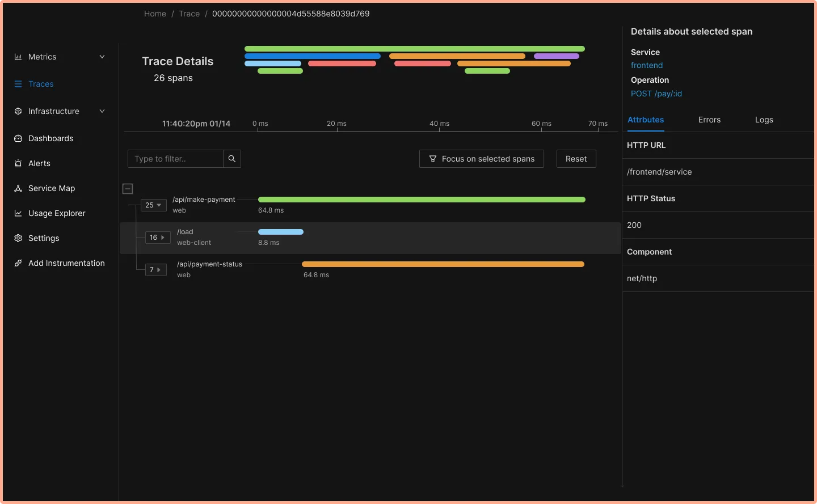817x504 pixels.
Task: Click the Settings gear icon
Action: tap(18, 238)
